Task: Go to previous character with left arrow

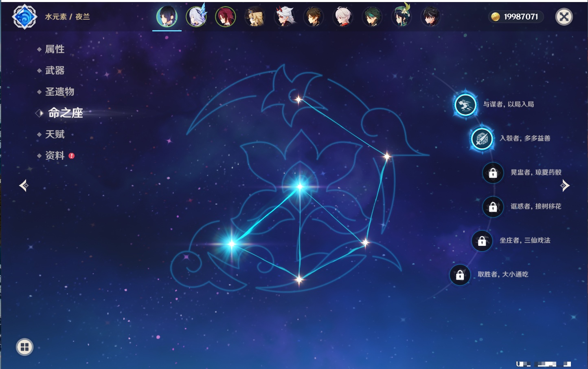Action: coord(24,186)
